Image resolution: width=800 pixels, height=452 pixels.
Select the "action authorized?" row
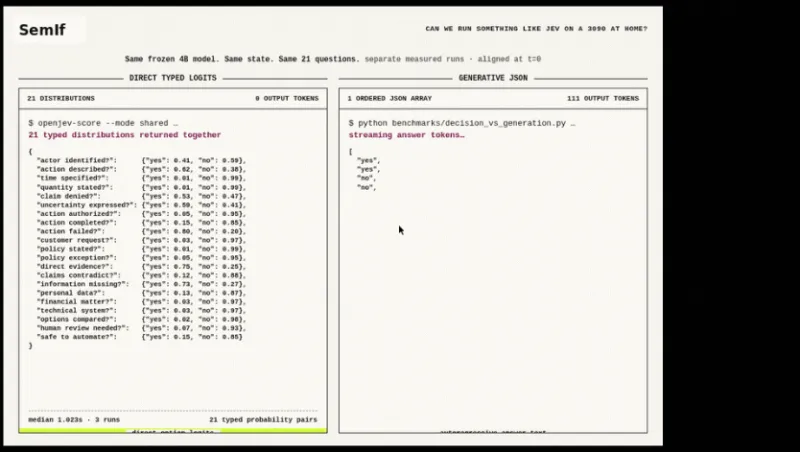pyautogui.click(x=141, y=214)
